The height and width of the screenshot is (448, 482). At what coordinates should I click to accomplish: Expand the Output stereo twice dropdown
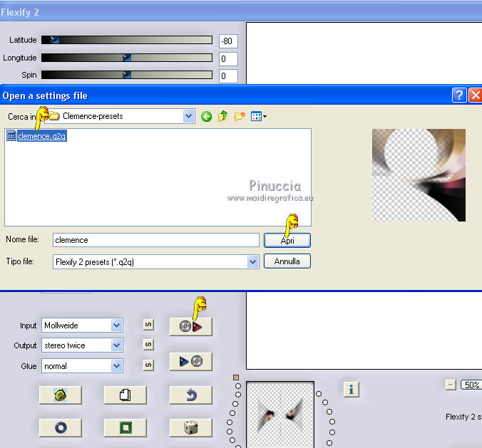tap(116, 345)
